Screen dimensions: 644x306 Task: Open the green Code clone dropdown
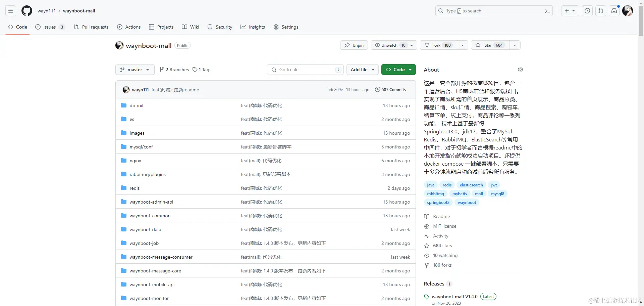point(398,70)
